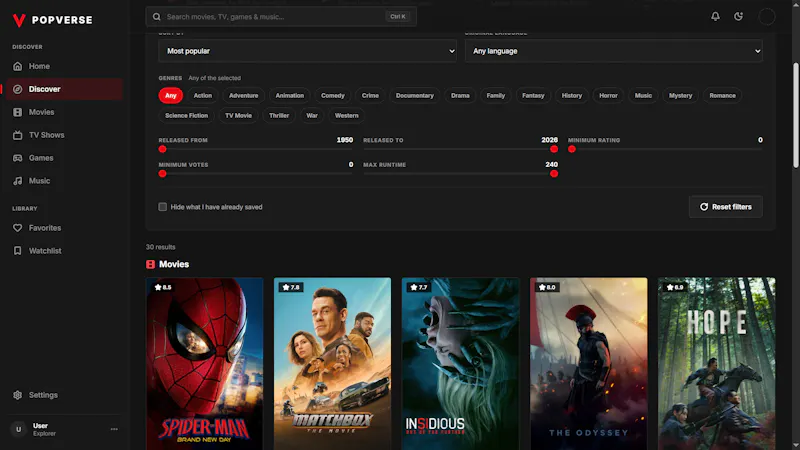Click the rotate icon in Reset filters
The width and height of the screenshot is (800, 450).
704,207
